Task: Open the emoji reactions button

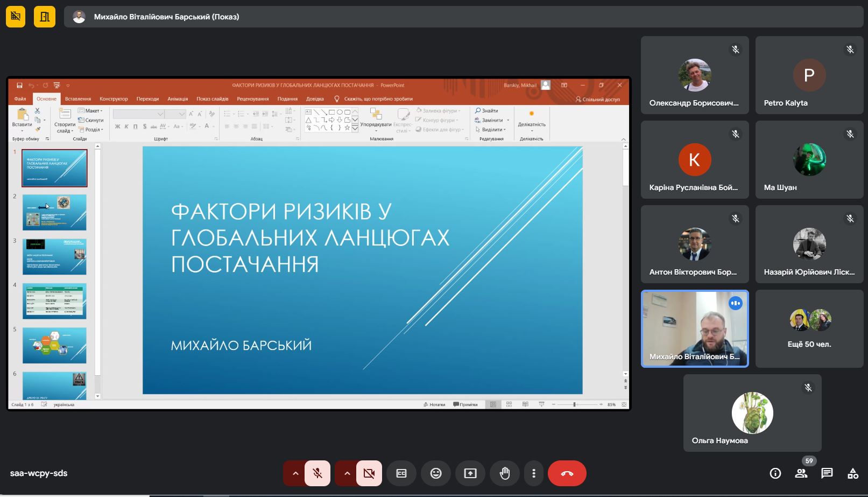Action: tap(436, 473)
